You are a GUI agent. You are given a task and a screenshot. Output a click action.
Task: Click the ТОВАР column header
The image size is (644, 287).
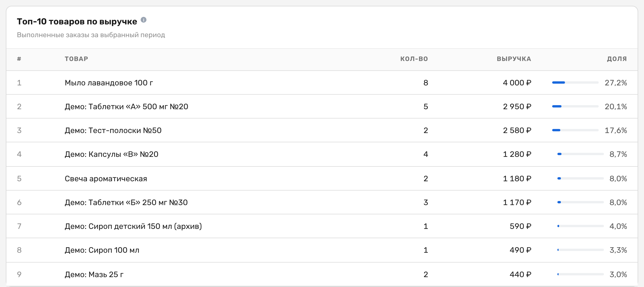(76, 59)
